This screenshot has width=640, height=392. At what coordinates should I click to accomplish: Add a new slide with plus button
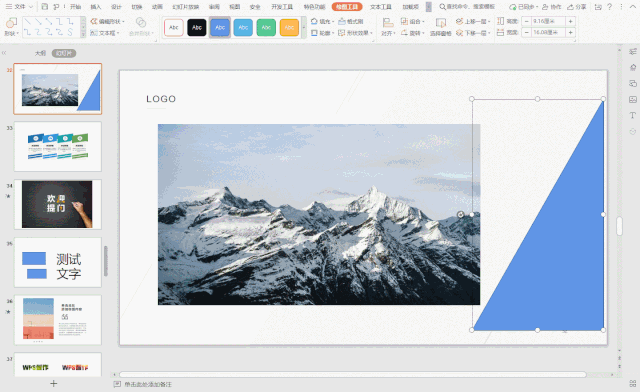(53, 383)
